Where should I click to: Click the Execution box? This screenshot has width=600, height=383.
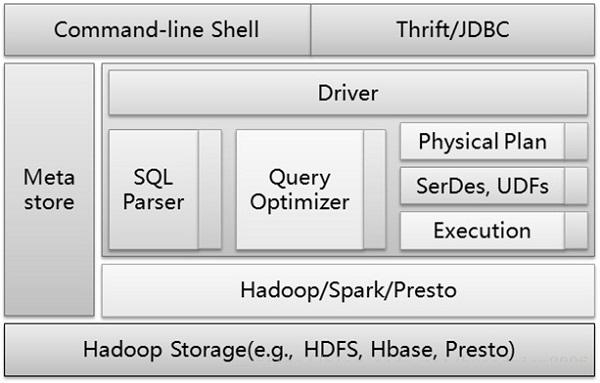[x=482, y=231]
